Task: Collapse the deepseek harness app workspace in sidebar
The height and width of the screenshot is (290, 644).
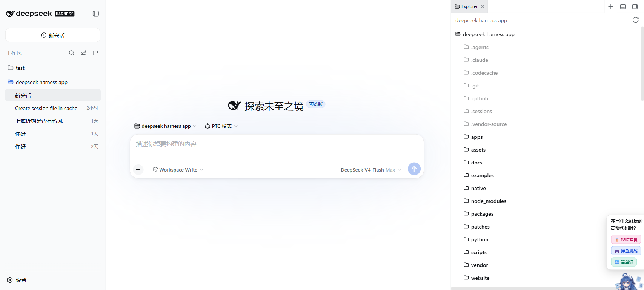Action: [x=53, y=82]
